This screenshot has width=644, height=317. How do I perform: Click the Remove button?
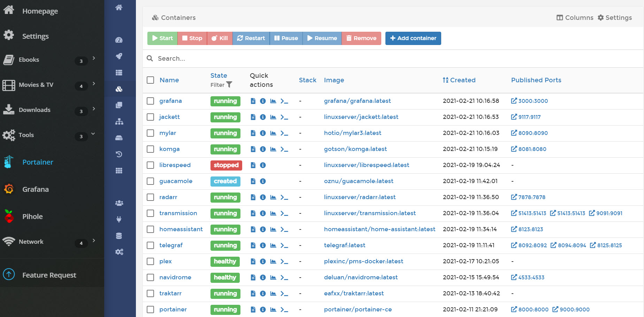pyautogui.click(x=361, y=38)
